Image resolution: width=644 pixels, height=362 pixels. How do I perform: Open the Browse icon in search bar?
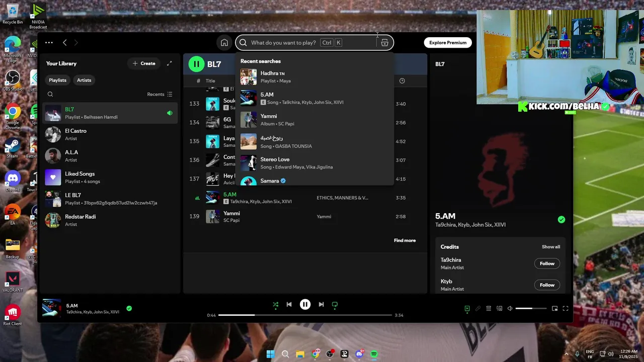[384, 43]
